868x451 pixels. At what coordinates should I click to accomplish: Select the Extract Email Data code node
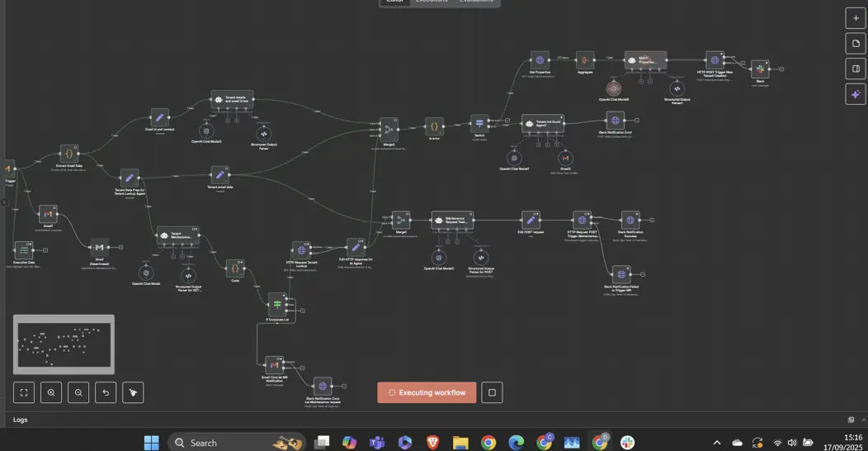[69, 154]
